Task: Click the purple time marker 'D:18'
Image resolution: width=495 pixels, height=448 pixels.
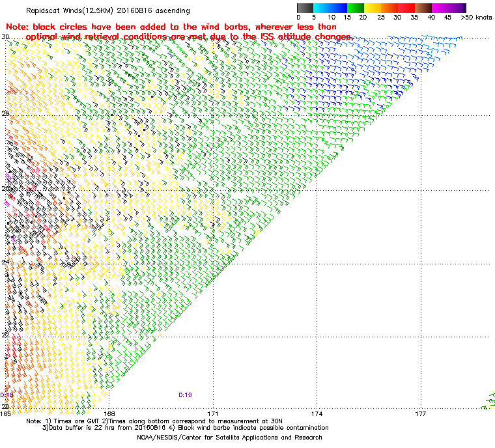Action: pyautogui.click(x=7, y=395)
